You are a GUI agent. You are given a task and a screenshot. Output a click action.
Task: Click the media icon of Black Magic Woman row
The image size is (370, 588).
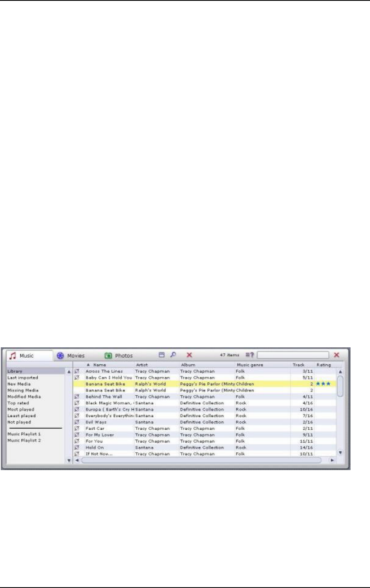pyautogui.click(x=77, y=403)
